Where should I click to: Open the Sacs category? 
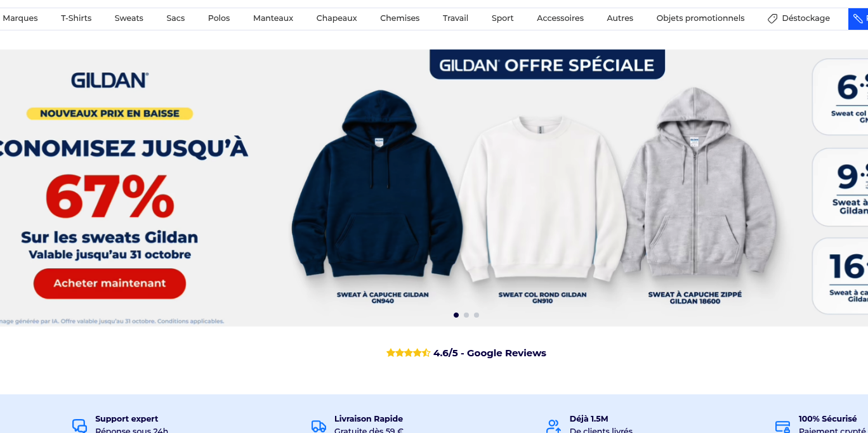tap(176, 18)
